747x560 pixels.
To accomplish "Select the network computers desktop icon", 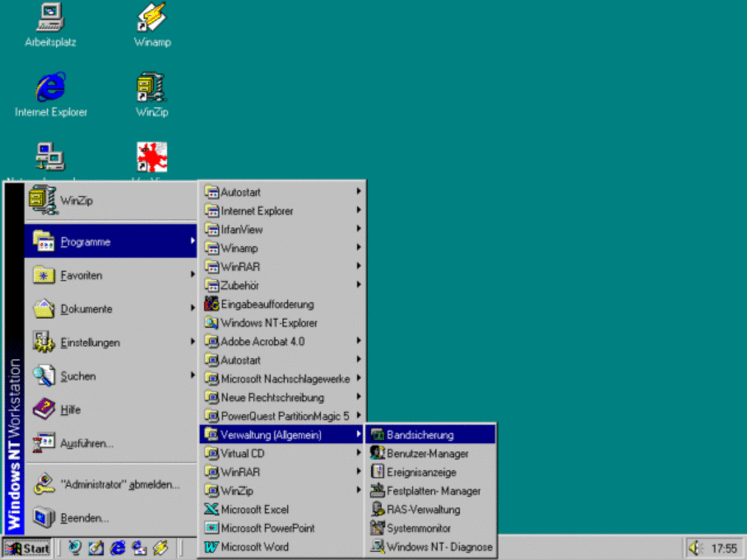I will (x=50, y=156).
